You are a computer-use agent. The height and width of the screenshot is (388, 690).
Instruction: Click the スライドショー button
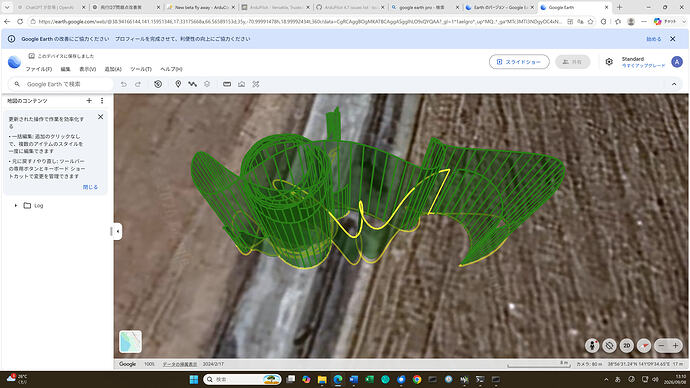click(x=519, y=62)
